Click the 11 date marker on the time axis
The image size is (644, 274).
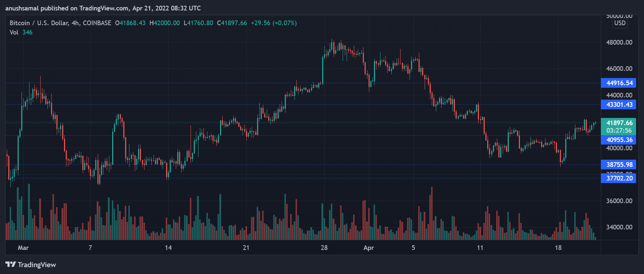click(x=480, y=248)
